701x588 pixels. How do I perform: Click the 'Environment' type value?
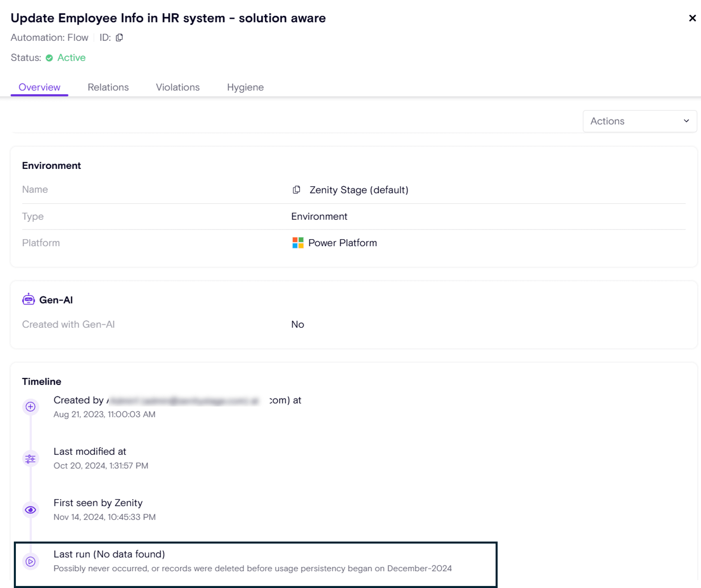pos(319,216)
